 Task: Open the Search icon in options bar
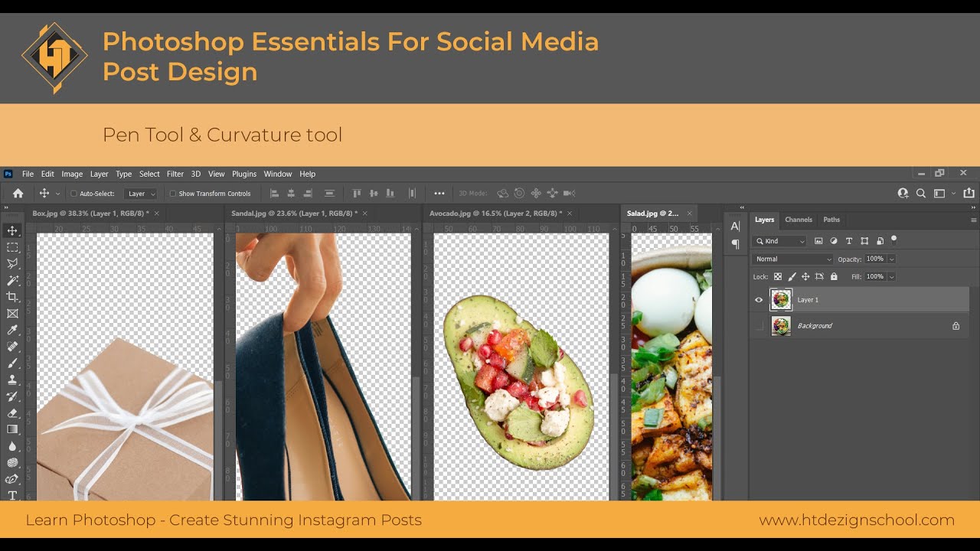(921, 194)
